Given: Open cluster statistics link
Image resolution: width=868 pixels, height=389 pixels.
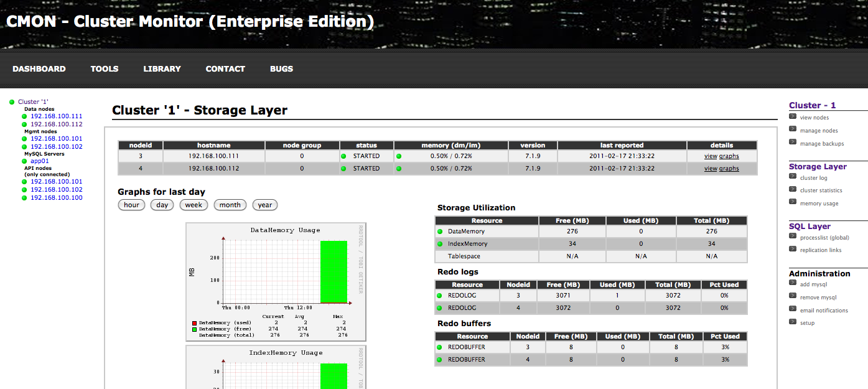Looking at the screenshot, I should [x=821, y=190].
